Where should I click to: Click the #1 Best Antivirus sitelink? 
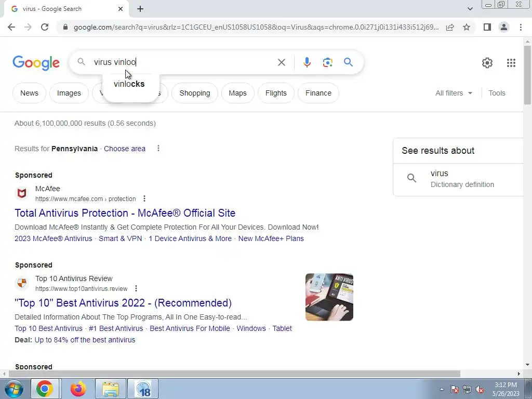point(116,328)
